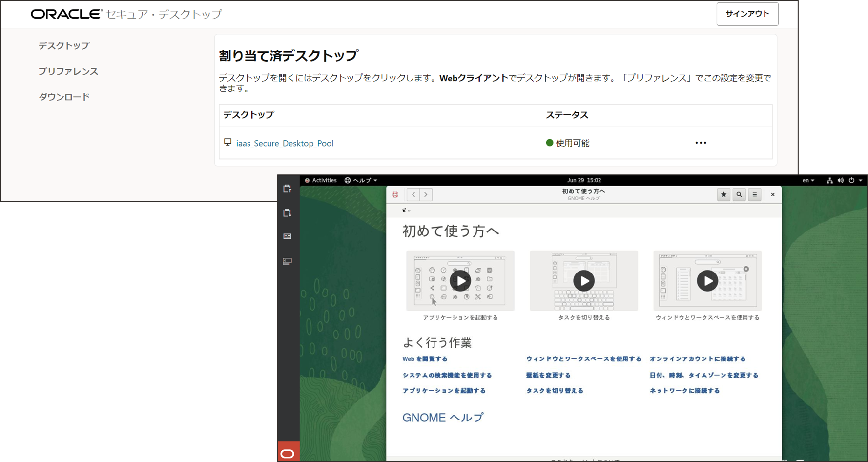This screenshot has height=462, width=868.
Task: Open the Jun 29 15:02 clock menu
Action: 584,180
